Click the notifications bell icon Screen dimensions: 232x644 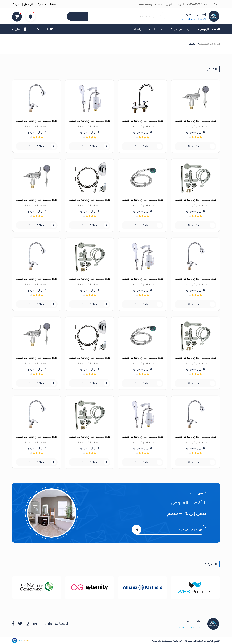pyautogui.click(x=30, y=17)
